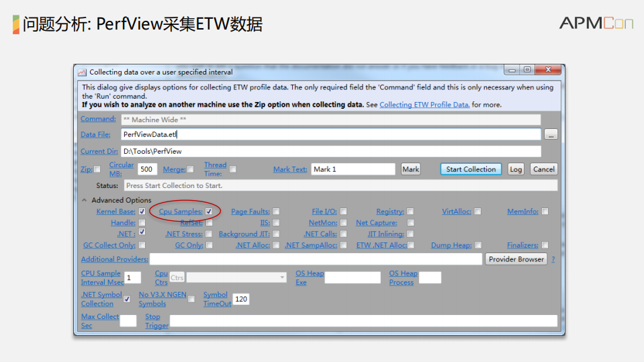This screenshot has height=362, width=644.
Task: Click Start Collection button
Action: pyautogui.click(x=471, y=169)
